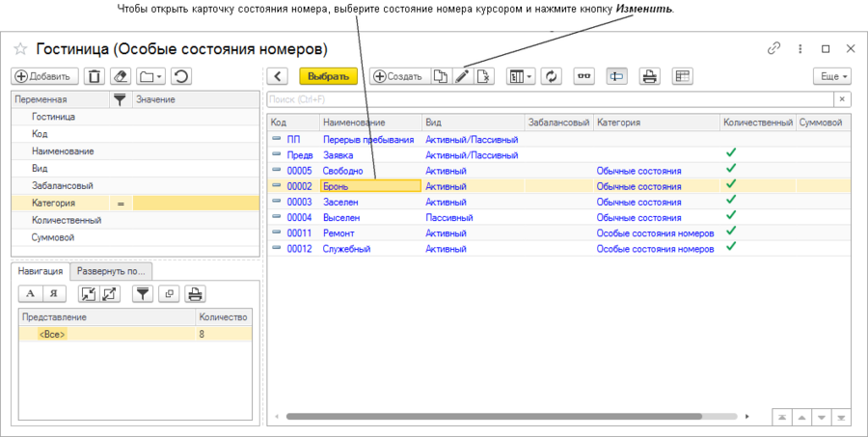Select the Заявка row
Image resolution: width=868 pixels, height=437 pixels.
[x=559, y=155]
